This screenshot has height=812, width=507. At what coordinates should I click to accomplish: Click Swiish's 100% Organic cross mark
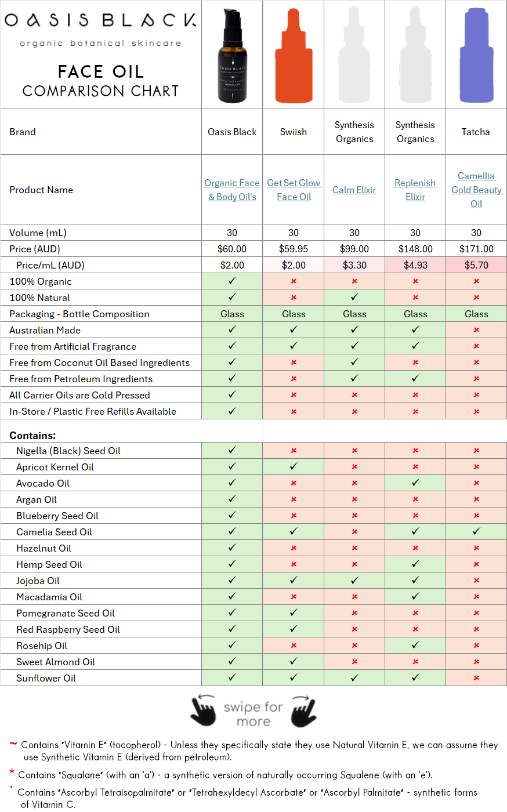click(294, 281)
